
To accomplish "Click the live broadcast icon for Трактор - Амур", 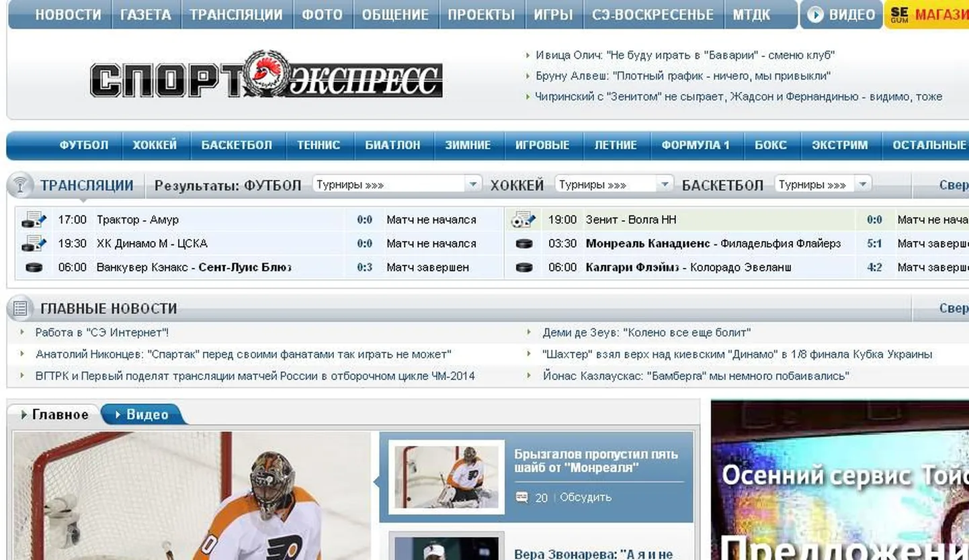I will click(34, 220).
